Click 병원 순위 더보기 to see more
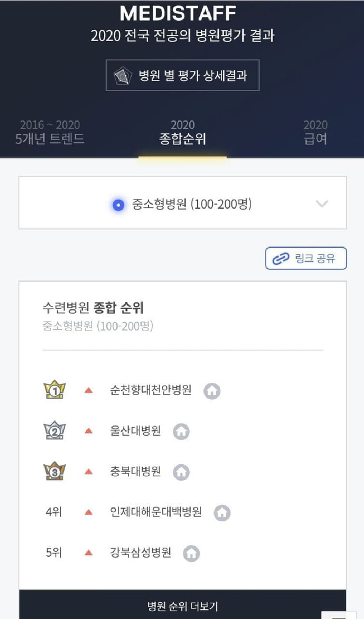The image size is (364, 619). 183,606
